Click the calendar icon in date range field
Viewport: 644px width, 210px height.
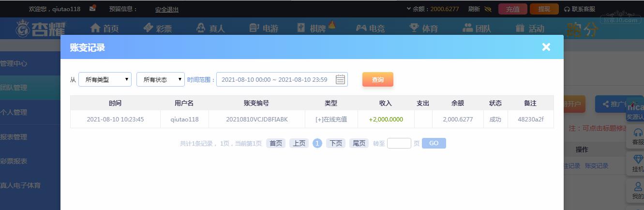[x=340, y=79]
